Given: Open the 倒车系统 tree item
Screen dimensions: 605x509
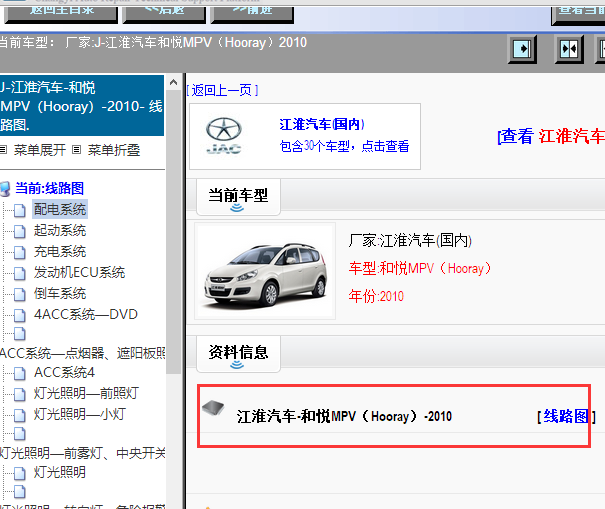Looking at the screenshot, I should coord(60,294).
